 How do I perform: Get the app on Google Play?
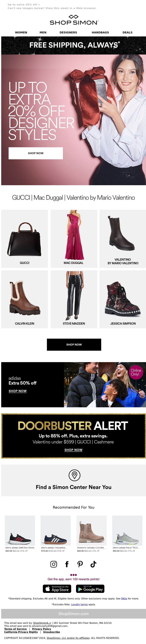tap(90, 589)
